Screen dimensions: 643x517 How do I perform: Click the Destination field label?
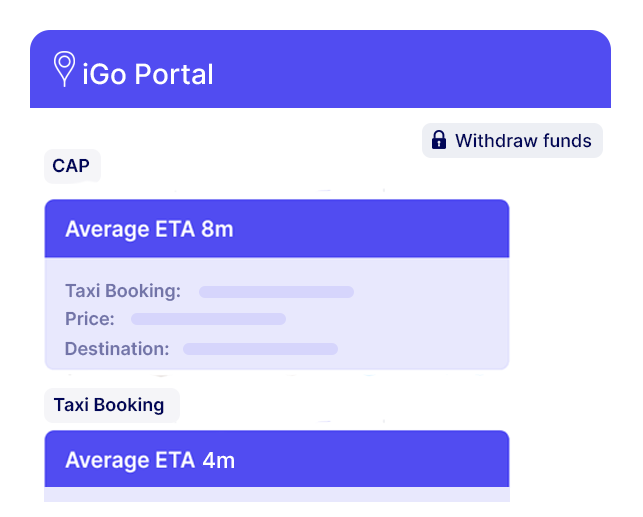point(117,349)
